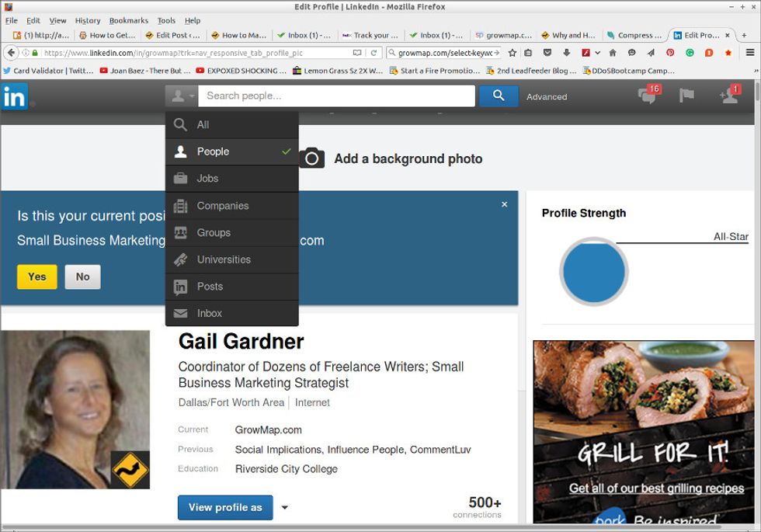Open the Firefox File menu

[x=11, y=20]
